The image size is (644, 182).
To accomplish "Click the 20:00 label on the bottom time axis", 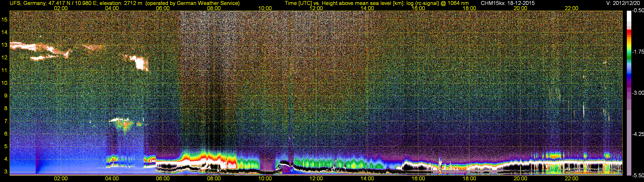I will tap(521, 179).
